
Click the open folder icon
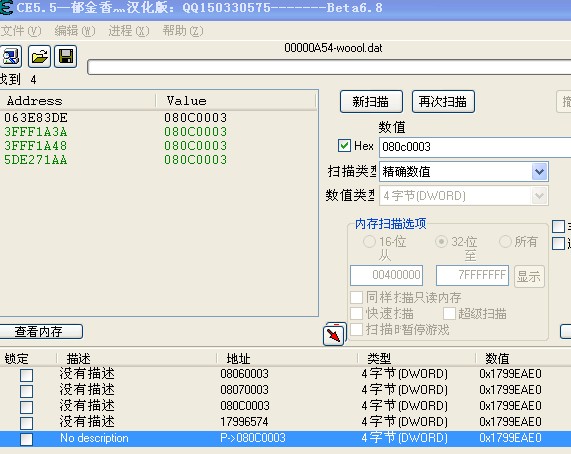click(39, 56)
